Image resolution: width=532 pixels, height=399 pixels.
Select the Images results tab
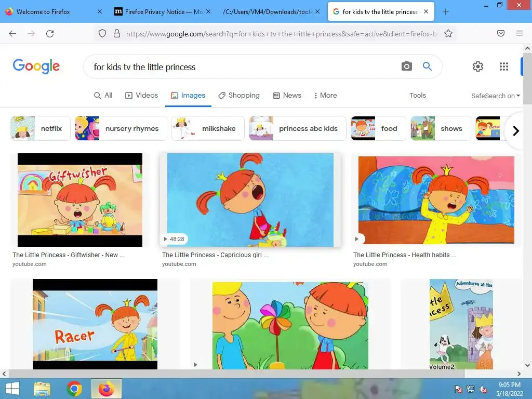pyautogui.click(x=188, y=96)
